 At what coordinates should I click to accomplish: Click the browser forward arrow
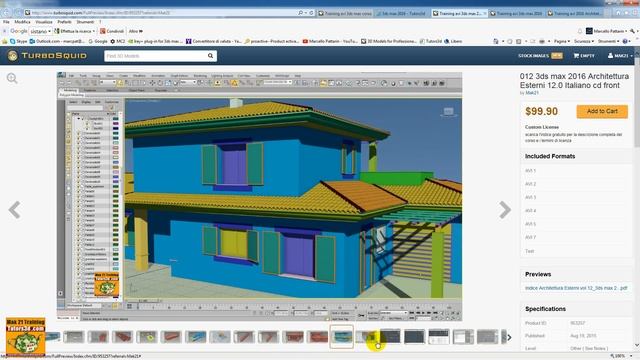point(18,13)
